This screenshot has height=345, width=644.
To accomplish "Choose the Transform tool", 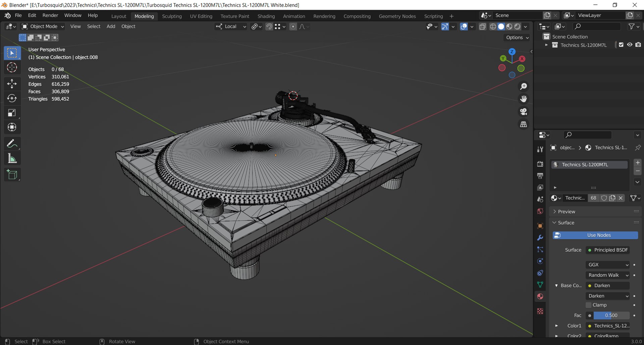I will coord(12,127).
